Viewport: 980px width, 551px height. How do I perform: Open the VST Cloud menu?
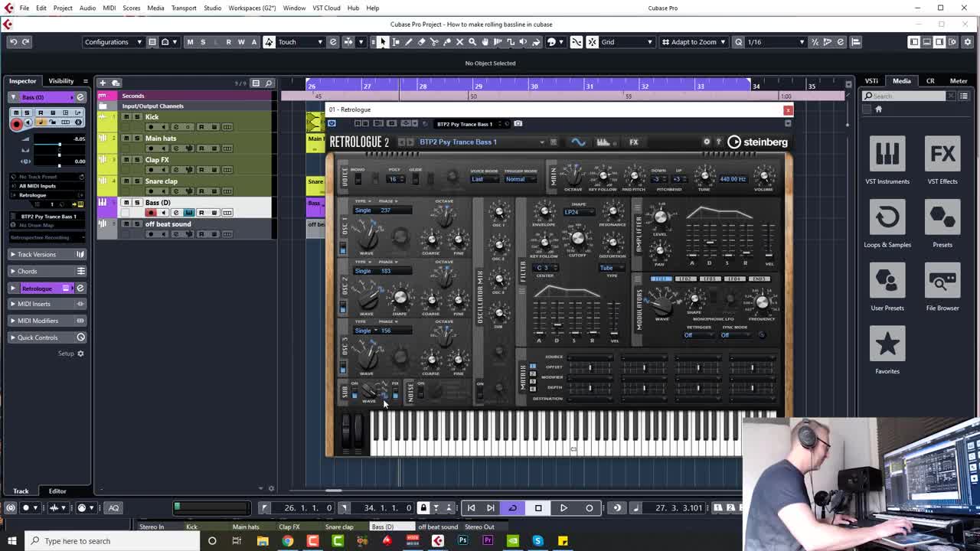point(326,8)
